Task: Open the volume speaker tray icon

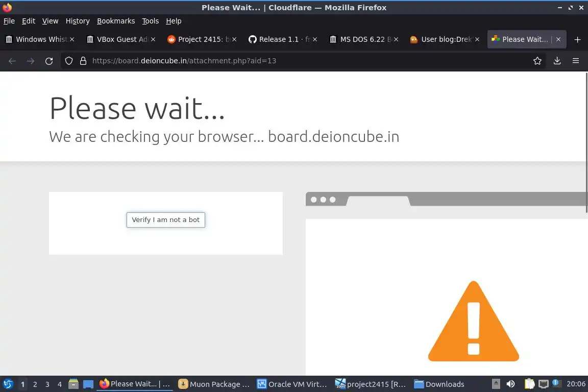Action: 510,384
